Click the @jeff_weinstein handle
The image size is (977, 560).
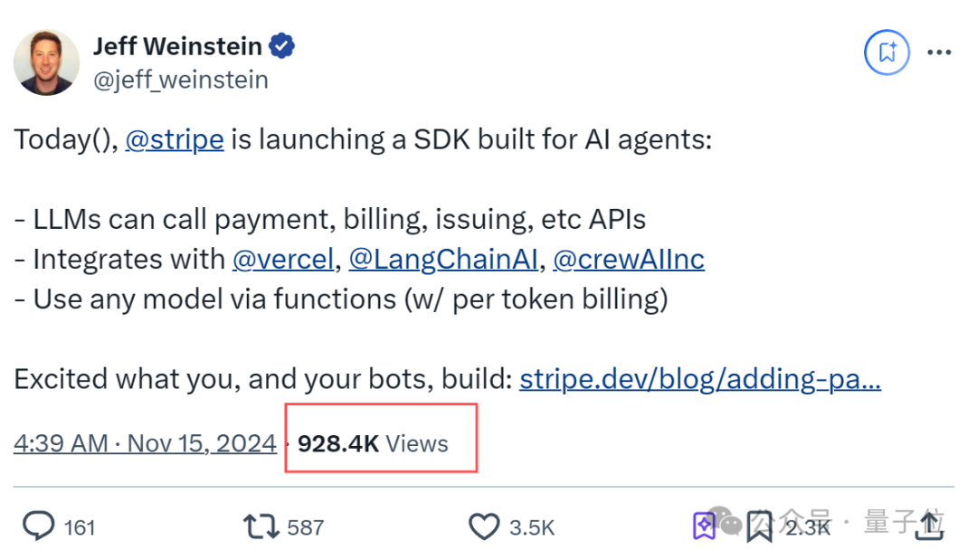tap(181, 80)
